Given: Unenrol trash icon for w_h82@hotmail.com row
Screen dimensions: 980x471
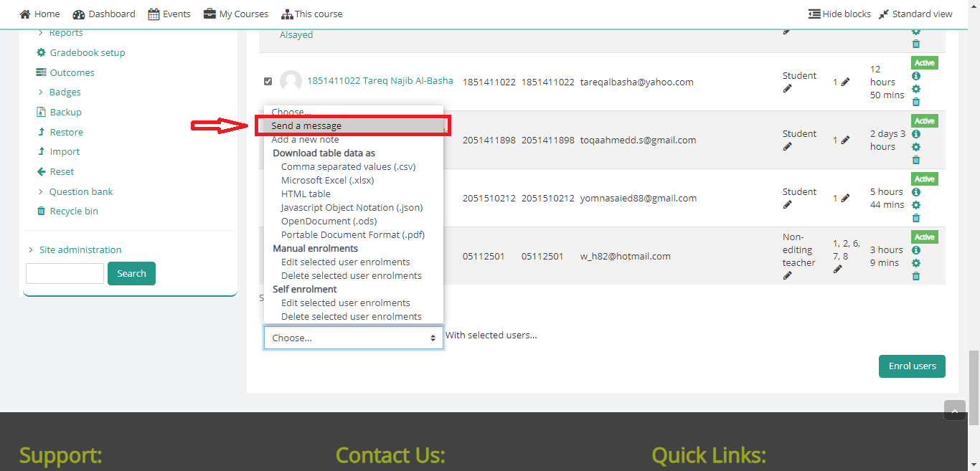Looking at the screenshot, I should point(916,276).
